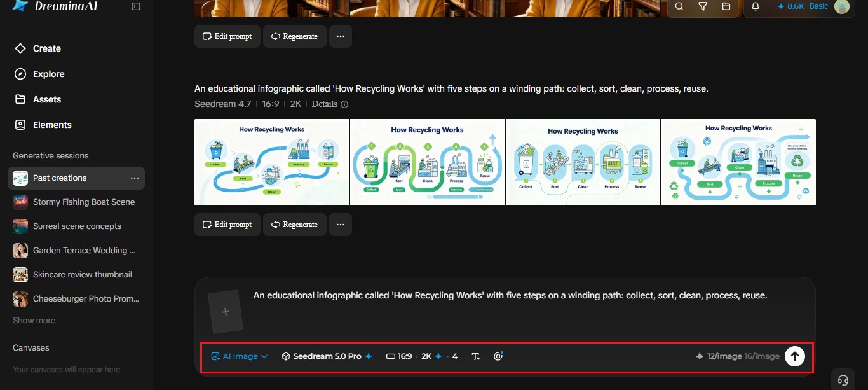Viewport: 868px width, 390px height.
Task: Open the three-dot menu below recycling infographics
Action: point(341,225)
